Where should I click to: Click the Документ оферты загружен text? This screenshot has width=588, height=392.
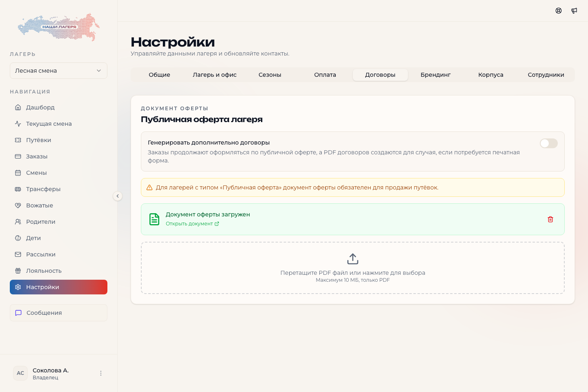coord(208,214)
